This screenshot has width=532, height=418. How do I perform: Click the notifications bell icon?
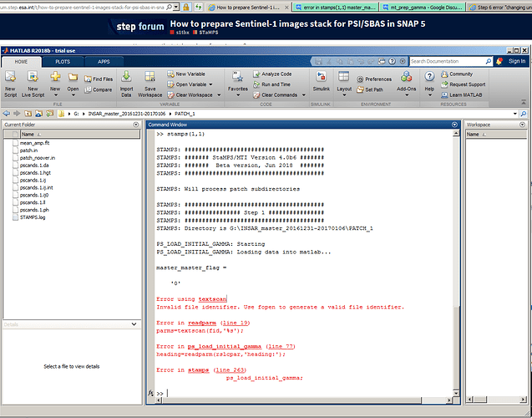pyautogui.click(x=499, y=62)
